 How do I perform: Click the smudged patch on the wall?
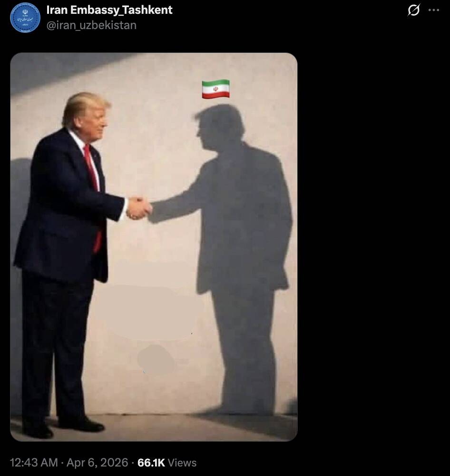[156, 360]
